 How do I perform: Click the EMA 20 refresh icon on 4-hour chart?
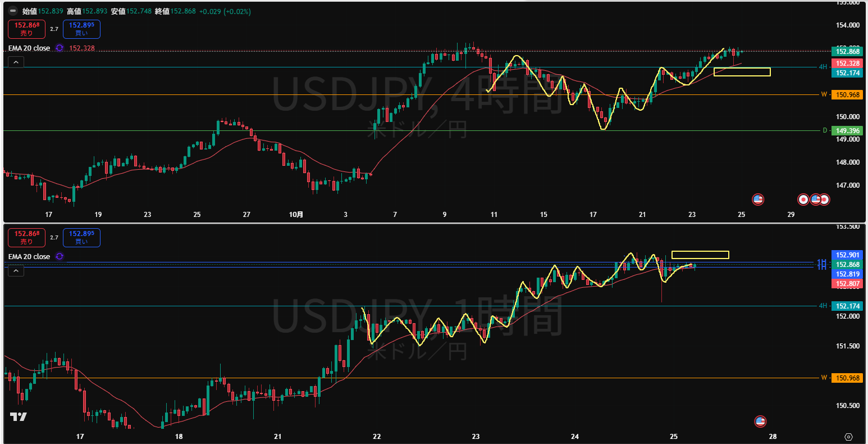coord(60,48)
